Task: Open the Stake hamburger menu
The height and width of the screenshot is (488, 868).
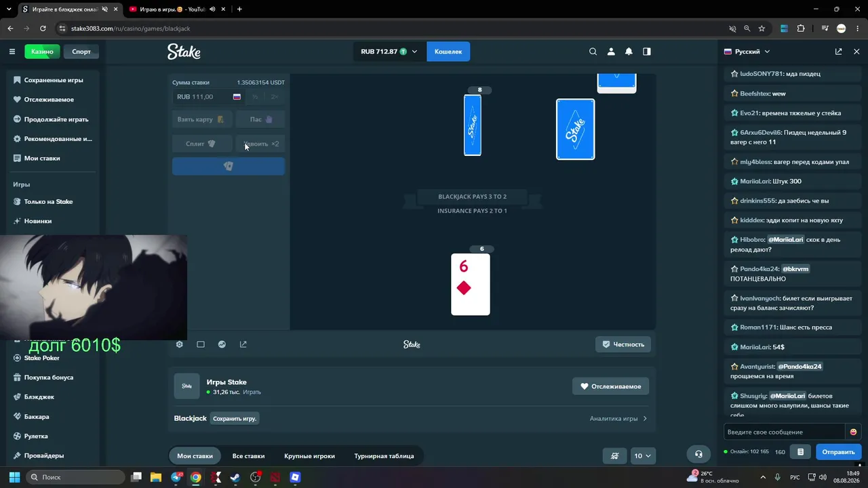Action: [x=12, y=52]
